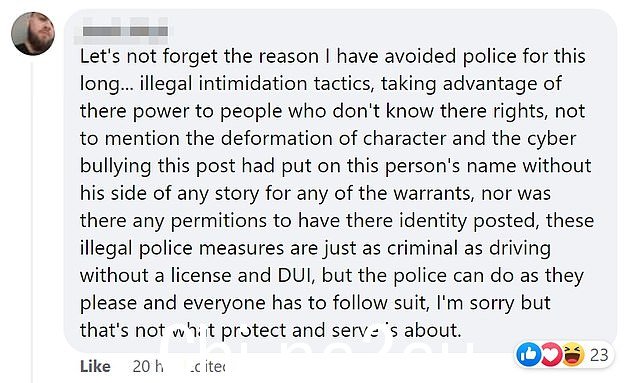Click the laughing Haha reaction emoji
This screenshot has width=634, height=383.
coord(573,355)
